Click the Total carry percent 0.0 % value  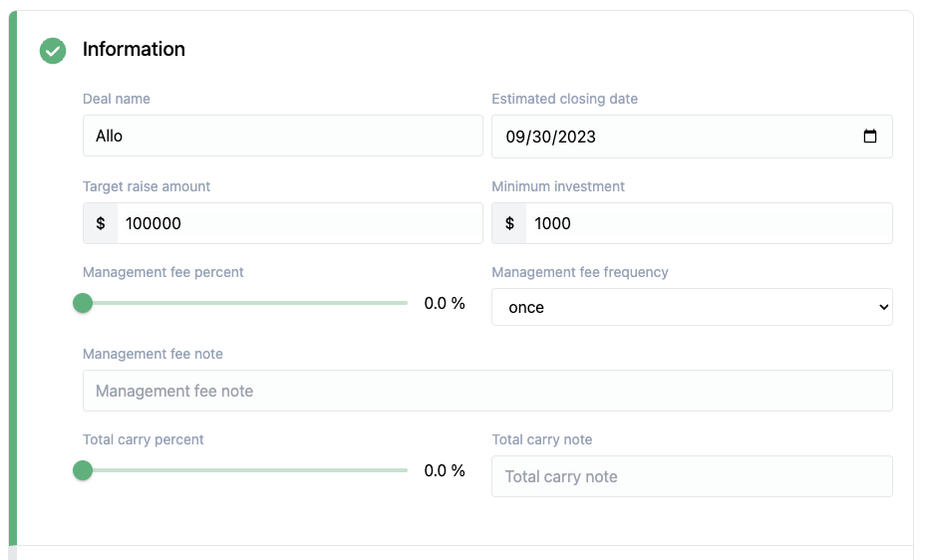(x=445, y=470)
